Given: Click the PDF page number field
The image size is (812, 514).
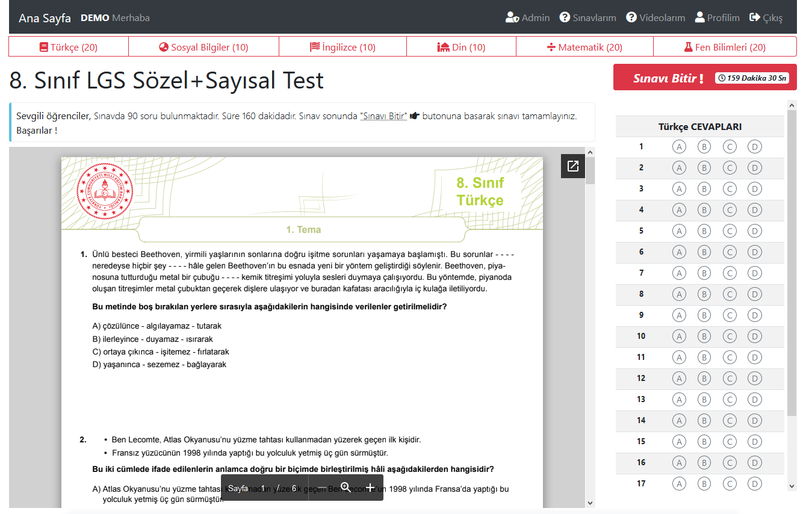Looking at the screenshot, I should tap(263, 488).
